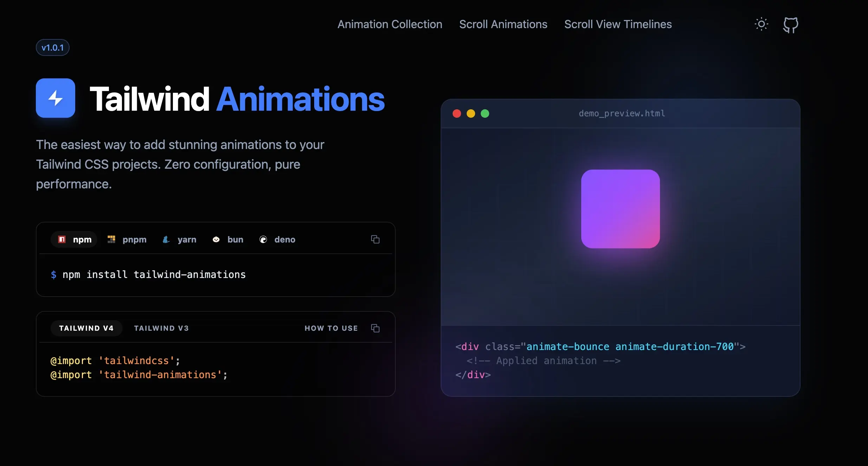Select the yarn package manager icon

pyautogui.click(x=167, y=239)
